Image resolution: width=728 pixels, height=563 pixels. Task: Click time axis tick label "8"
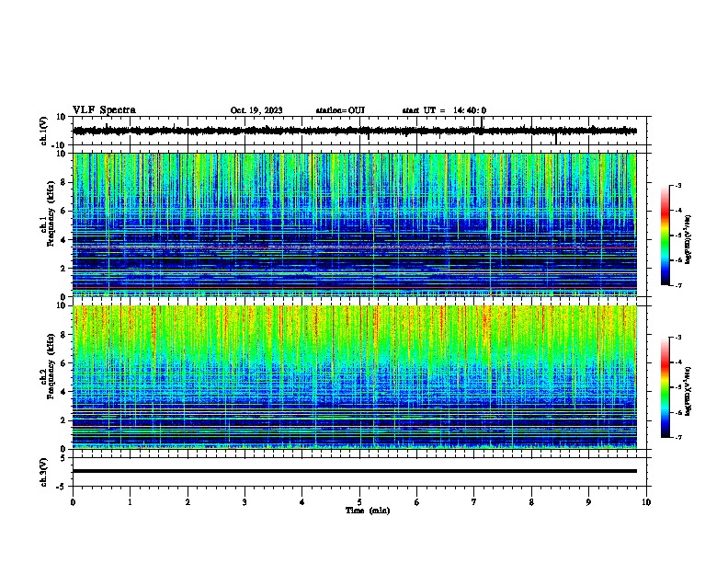531,501
